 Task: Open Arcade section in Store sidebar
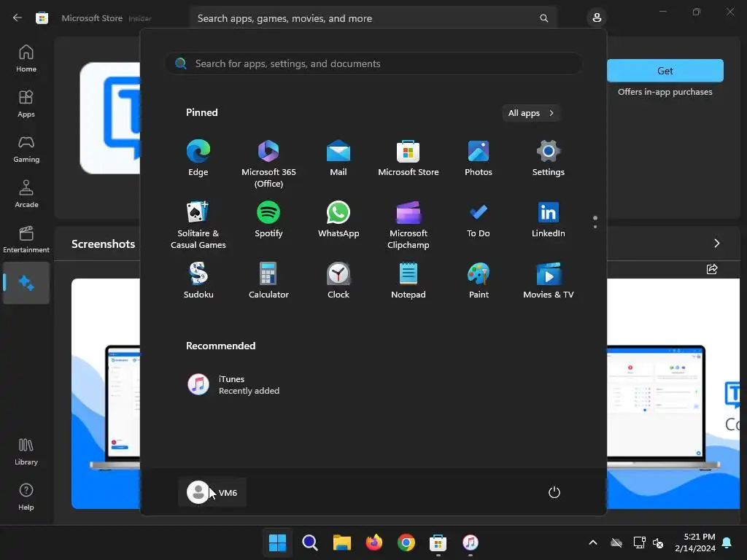tap(26, 194)
